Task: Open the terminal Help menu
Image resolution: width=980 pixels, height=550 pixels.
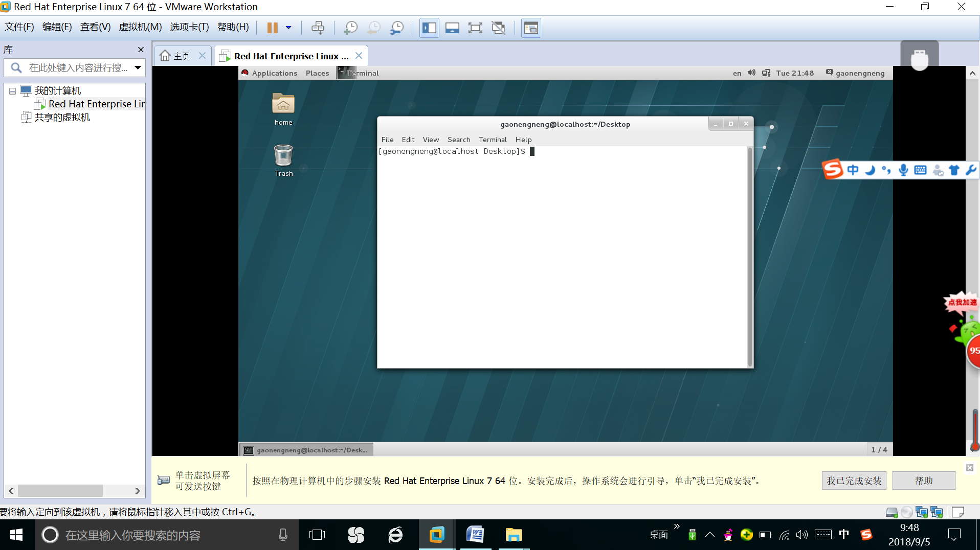Action: tap(523, 140)
